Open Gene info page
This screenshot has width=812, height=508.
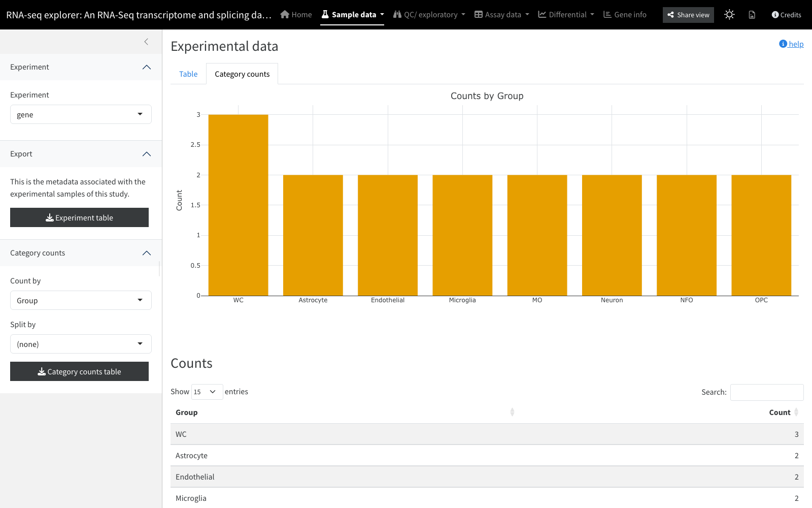coord(625,15)
